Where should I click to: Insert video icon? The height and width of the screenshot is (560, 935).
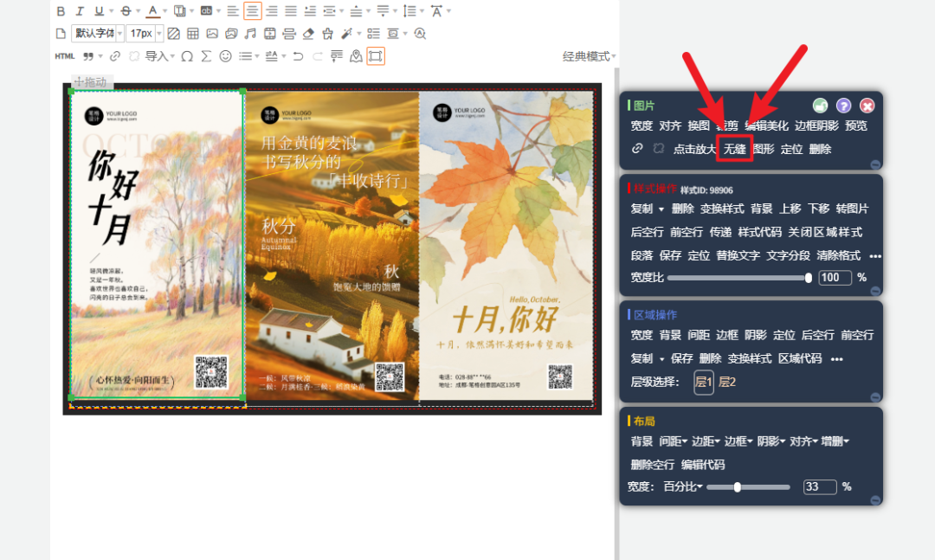269,34
